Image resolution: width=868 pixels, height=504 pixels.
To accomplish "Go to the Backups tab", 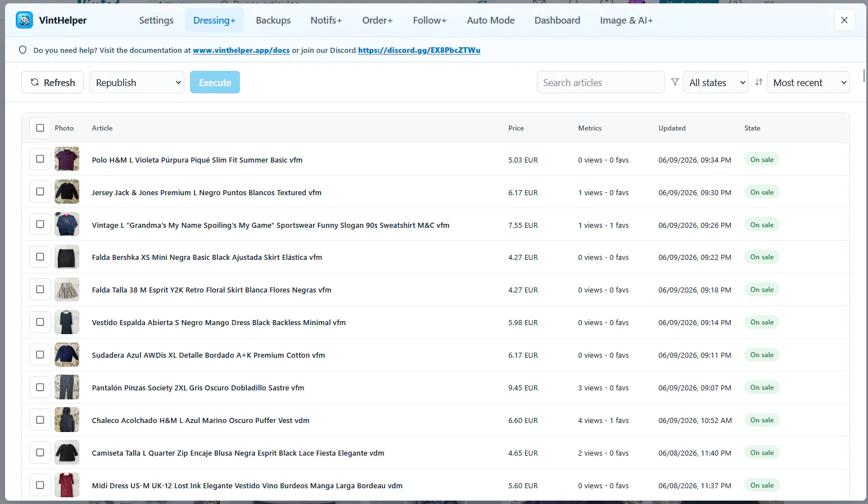I will [x=273, y=20].
